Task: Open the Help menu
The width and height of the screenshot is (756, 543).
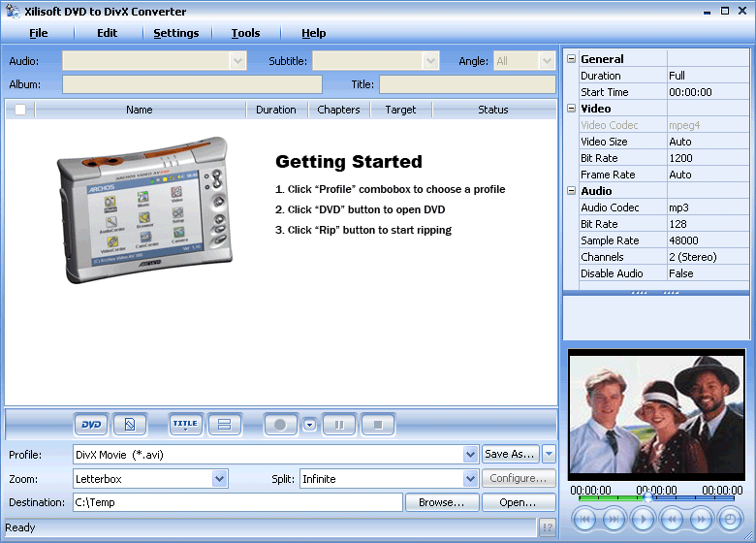Action: click(x=314, y=33)
